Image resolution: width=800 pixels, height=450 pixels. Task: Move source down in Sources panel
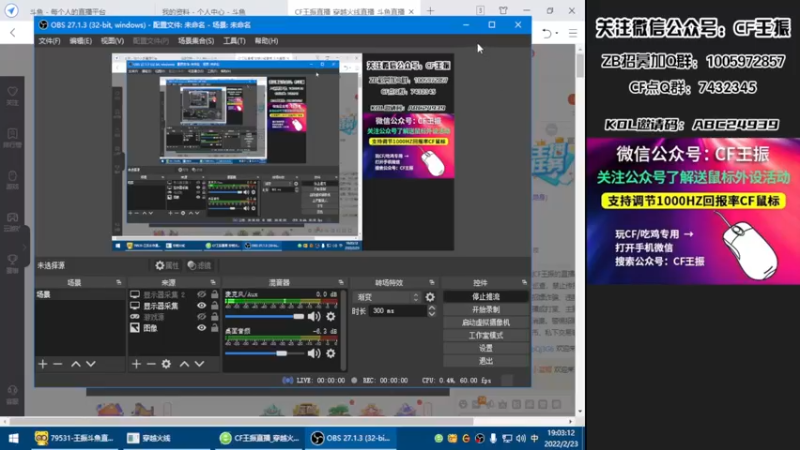coord(199,364)
